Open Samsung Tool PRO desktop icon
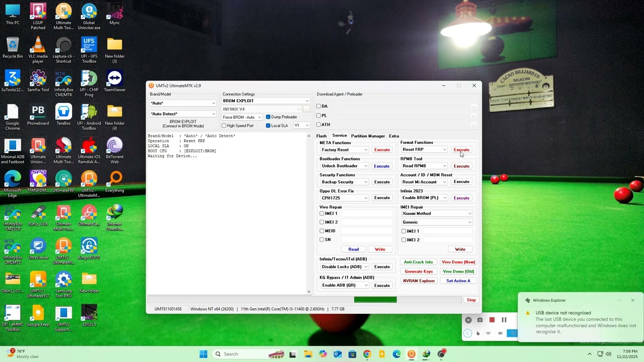 (63, 285)
